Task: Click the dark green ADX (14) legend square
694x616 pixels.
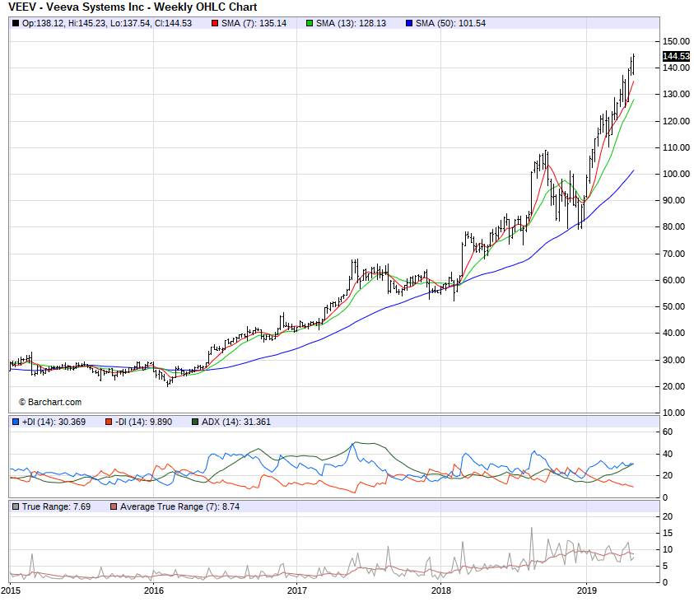Action: tap(195, 422)
